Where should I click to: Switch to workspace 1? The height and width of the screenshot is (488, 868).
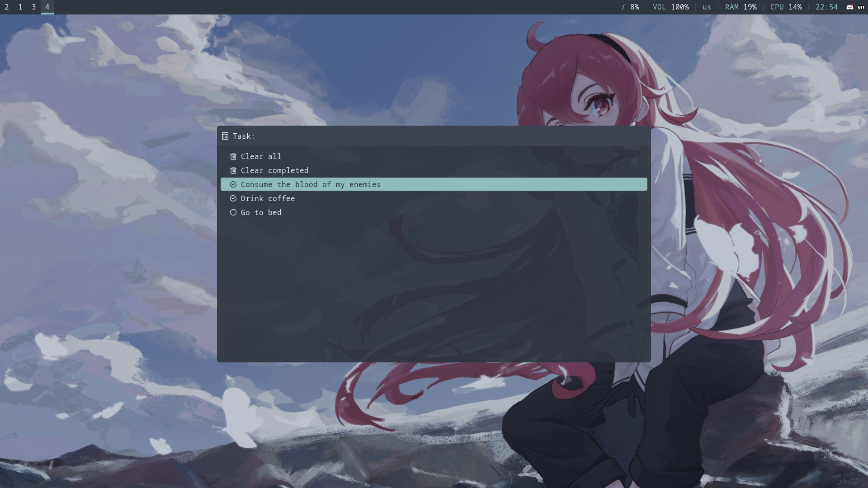tap(20, 7)
